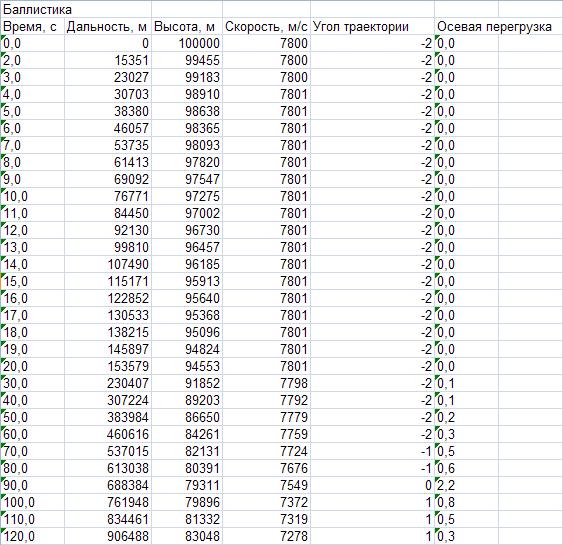
Task: Select height cell '99455'
Action: (x=187, y=60)
